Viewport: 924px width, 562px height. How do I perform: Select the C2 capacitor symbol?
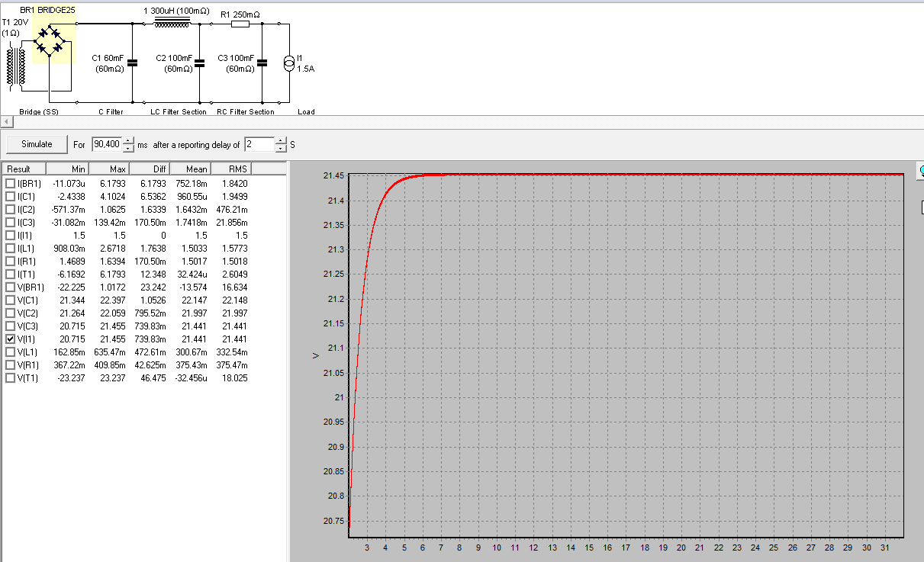tap(200, 63)
